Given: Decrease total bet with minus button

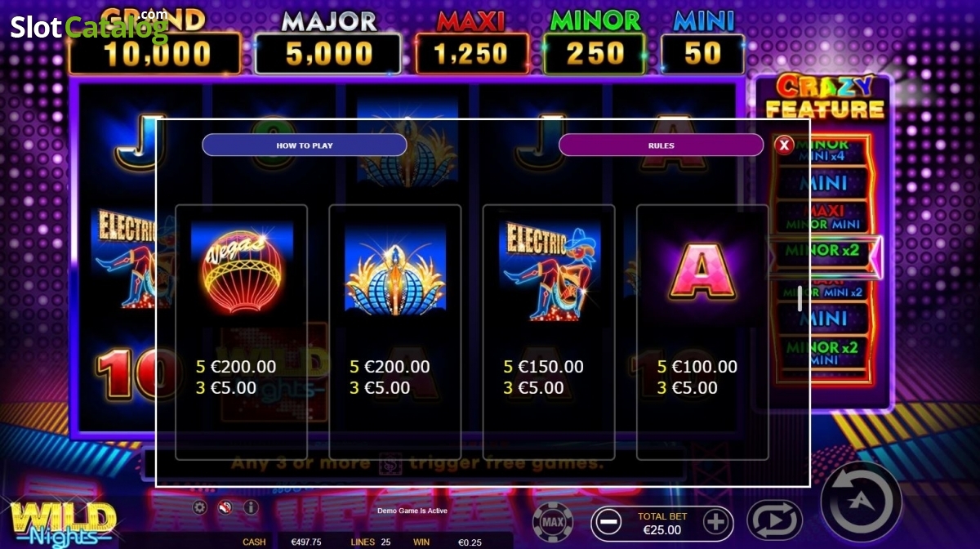Looking at the screenshot, I should (608, 522).
